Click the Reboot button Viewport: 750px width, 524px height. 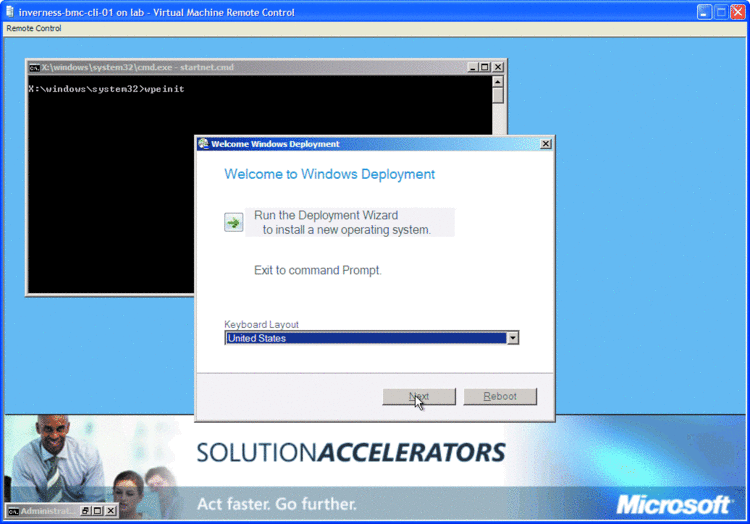coord(500,396)
